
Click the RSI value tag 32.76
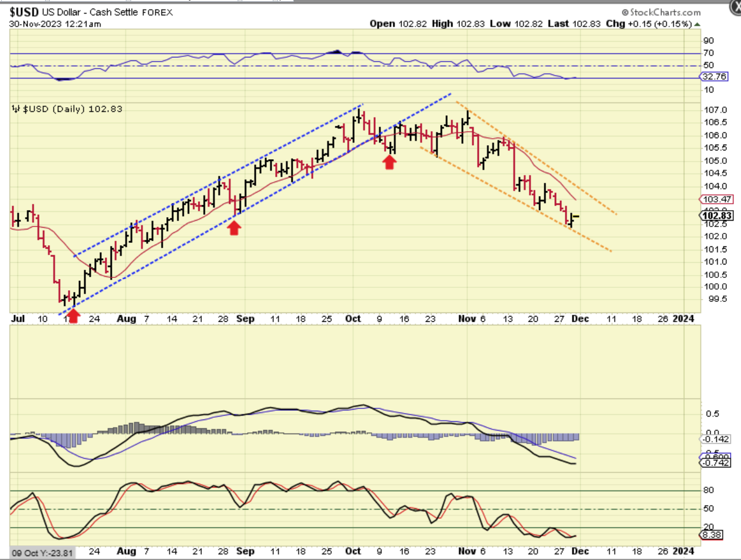tap(714, 77)
